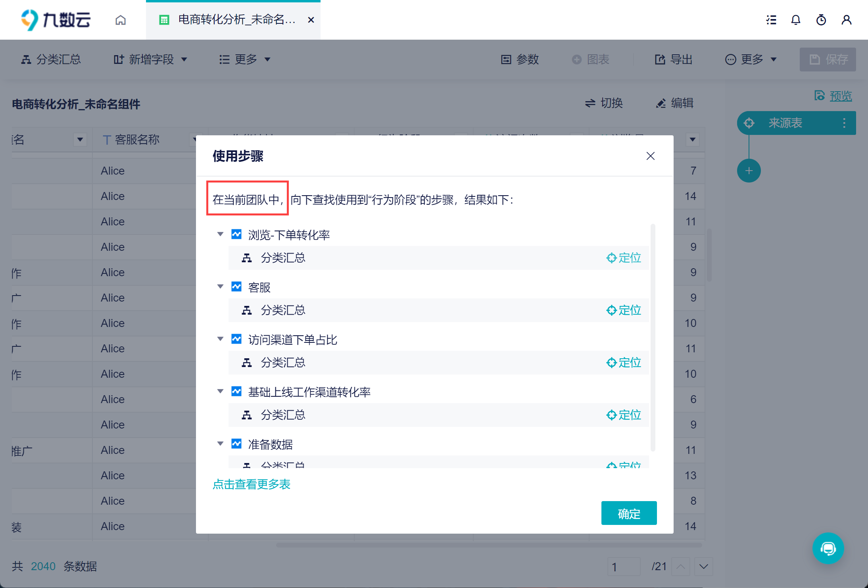868x588 pixels.
Task: Close the 使用步骤 dialog
Action: pyautogui.click(x=650, y=156)
